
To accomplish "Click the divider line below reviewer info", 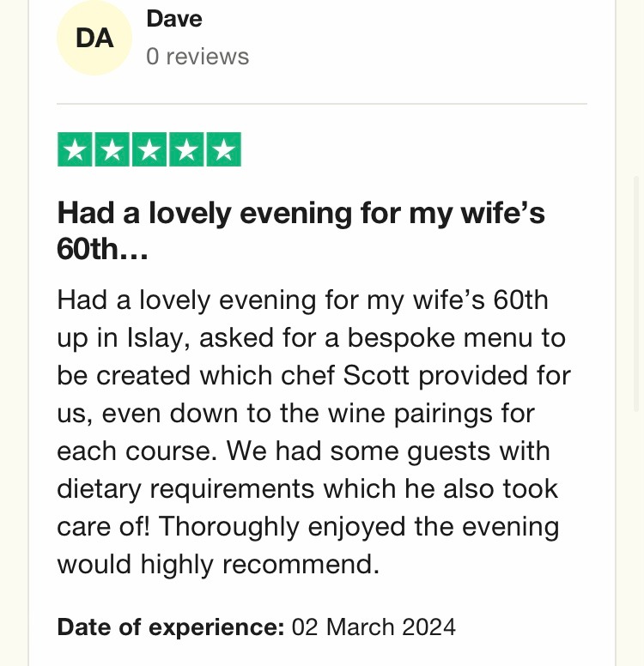I will click(x=322, y=104).
